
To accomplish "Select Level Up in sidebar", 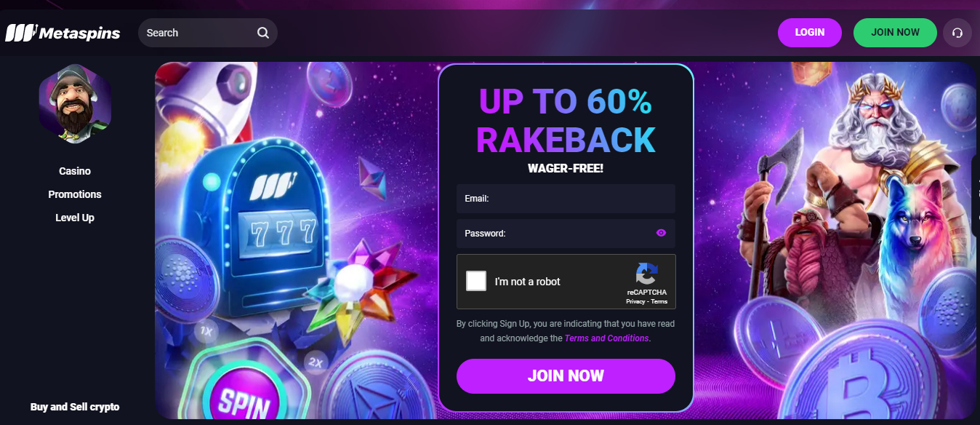I will coord(75,218).
